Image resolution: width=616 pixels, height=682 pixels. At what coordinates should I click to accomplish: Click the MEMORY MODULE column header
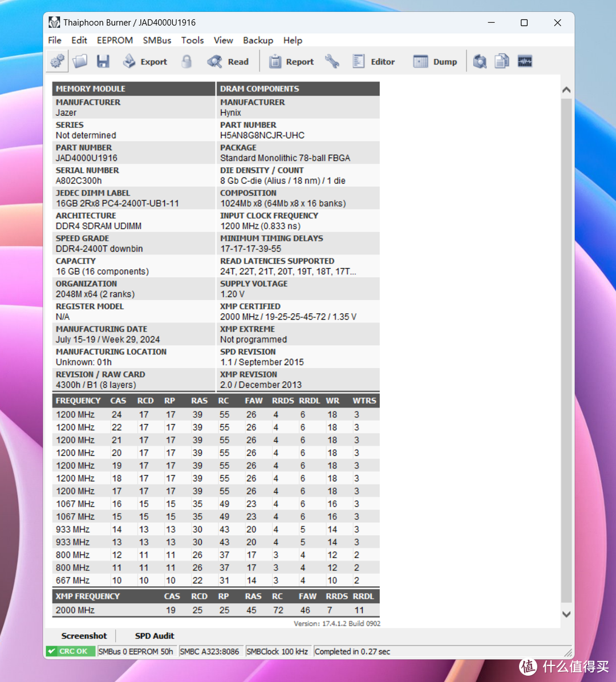(x=134, y=88)
